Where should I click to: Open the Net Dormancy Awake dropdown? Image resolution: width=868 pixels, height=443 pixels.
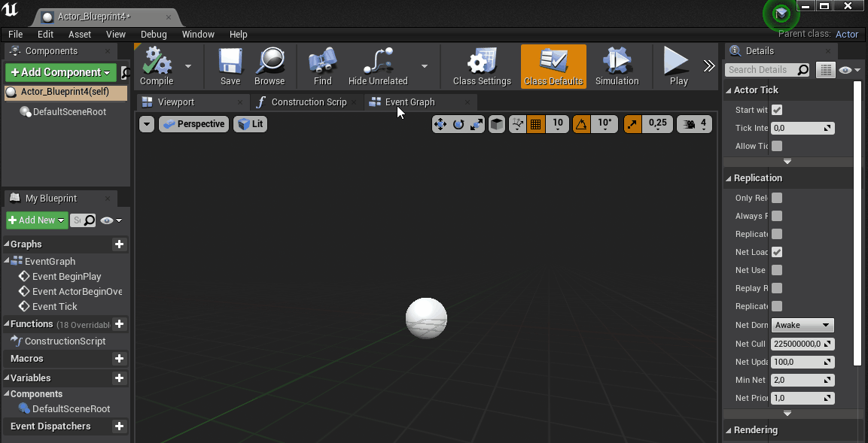click(803, 325)
